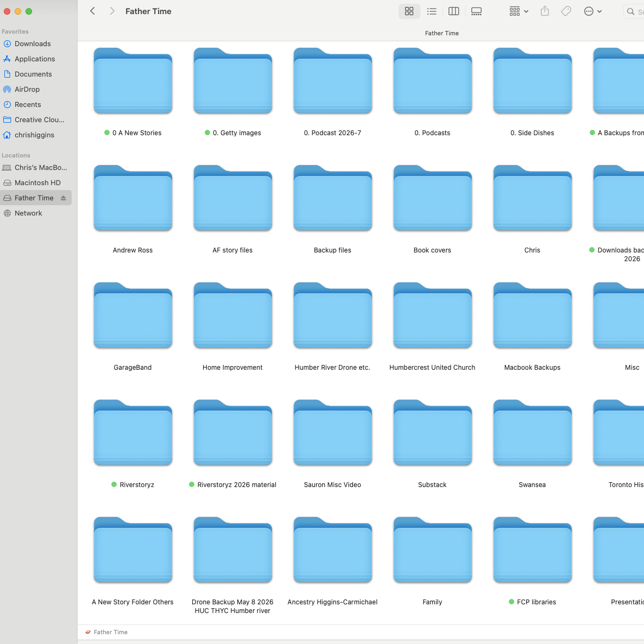Viewport: 644px width, 644px height.
Task: Click Father Time in the path bar
Action: click(x=106, y=632)
